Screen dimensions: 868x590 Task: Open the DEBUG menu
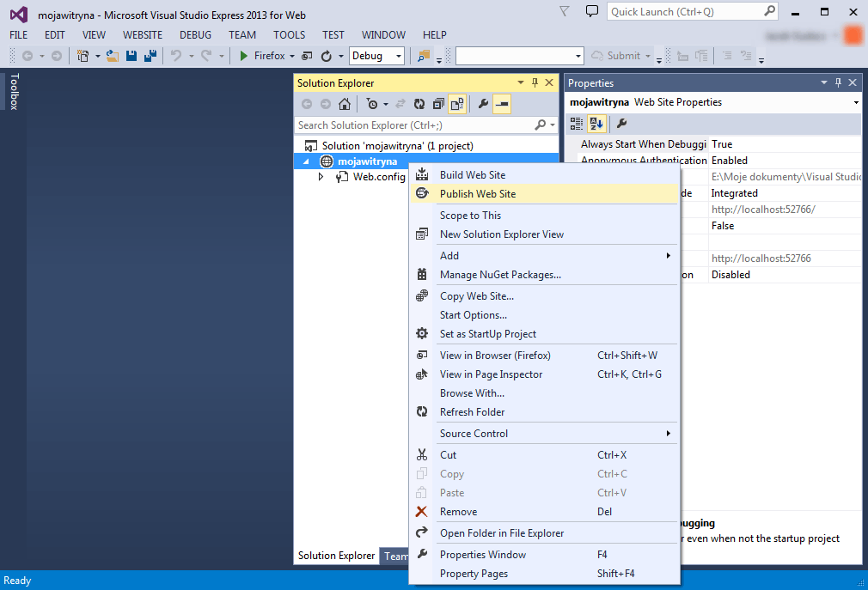195,35
